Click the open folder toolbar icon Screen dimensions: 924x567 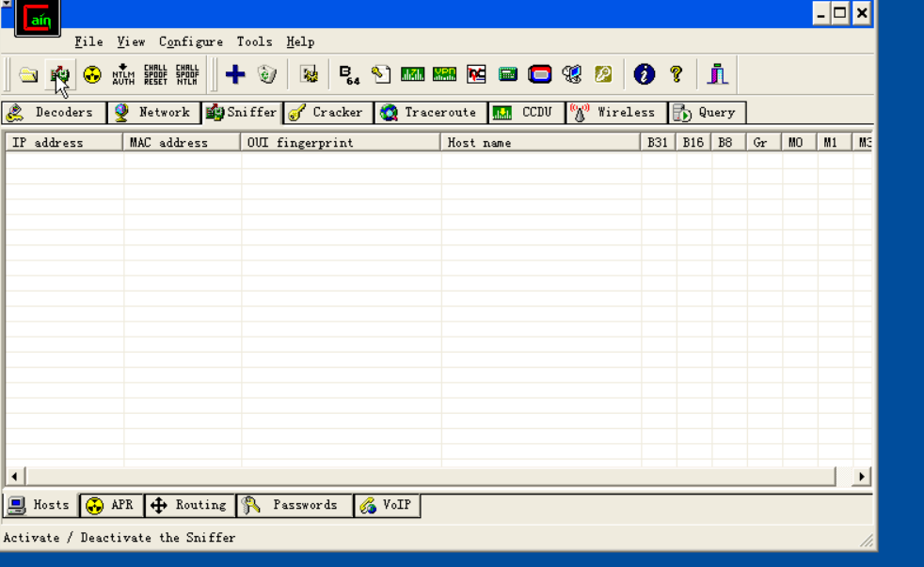click(27, 75)
